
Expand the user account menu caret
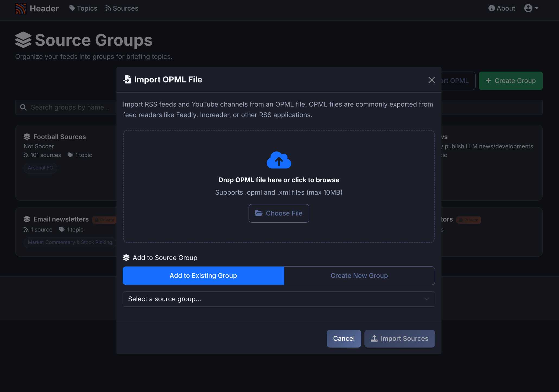coord(537,8)
